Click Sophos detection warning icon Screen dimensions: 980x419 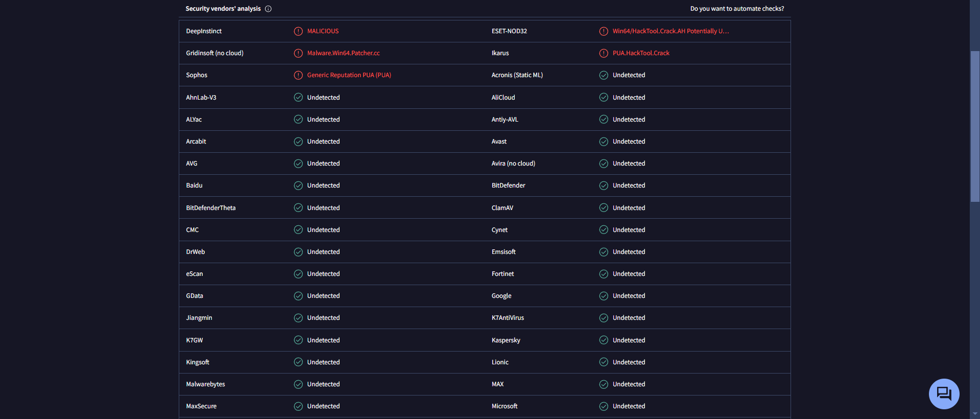click(x=298, y=75)
